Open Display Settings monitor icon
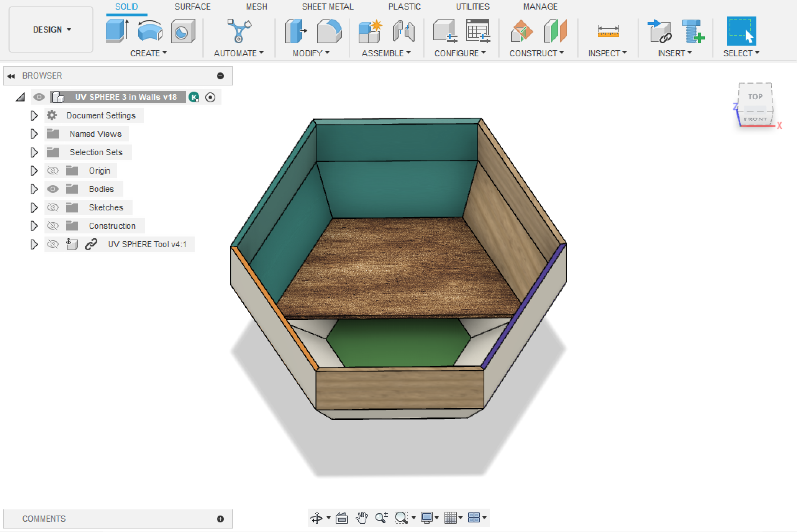Image resolution: width=797 pixels, height=532 pixels. coord(426,518)
